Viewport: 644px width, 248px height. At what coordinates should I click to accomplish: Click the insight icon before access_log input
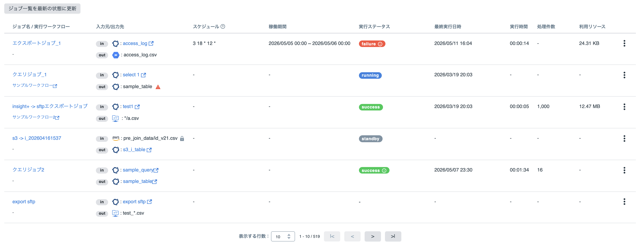[115, 44]
